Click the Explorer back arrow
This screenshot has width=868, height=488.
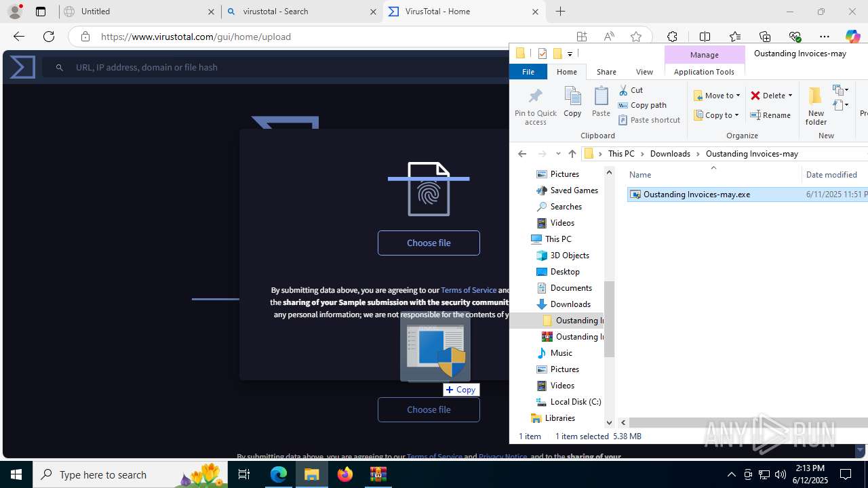[522, 154]
